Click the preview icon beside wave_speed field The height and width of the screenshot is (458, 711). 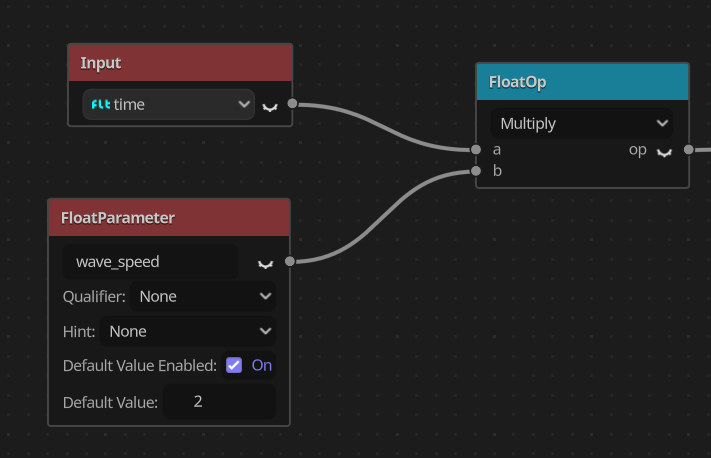tap(265, 264)
